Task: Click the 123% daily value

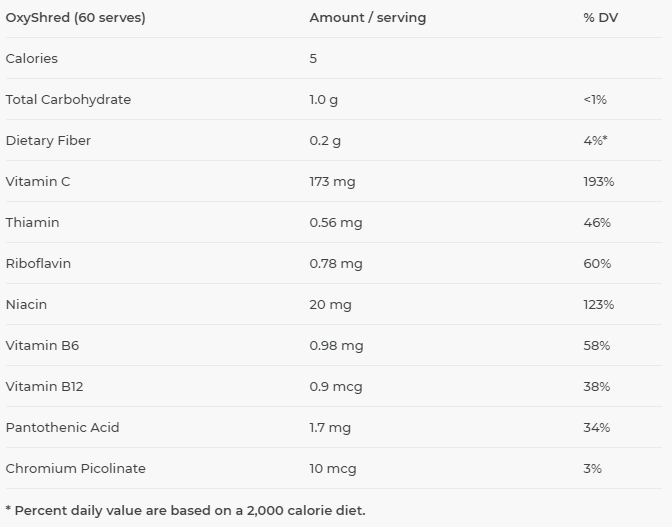Action: [598, 304]
